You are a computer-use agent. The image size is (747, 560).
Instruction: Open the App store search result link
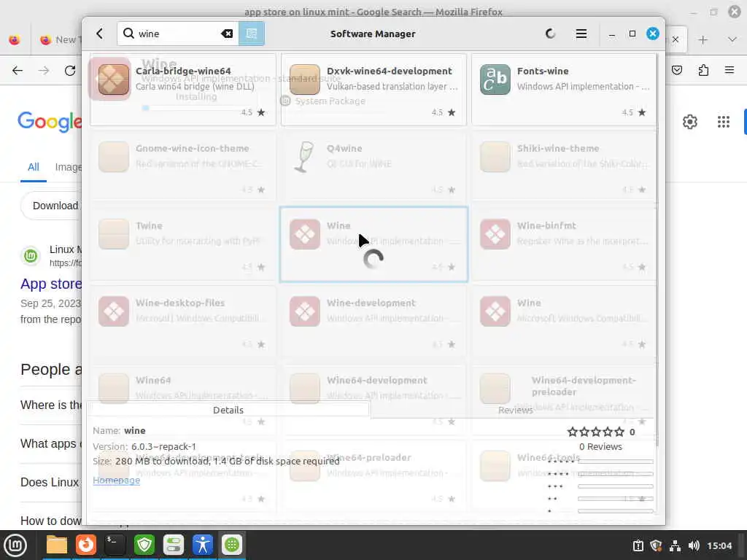(x=52, y=284)
